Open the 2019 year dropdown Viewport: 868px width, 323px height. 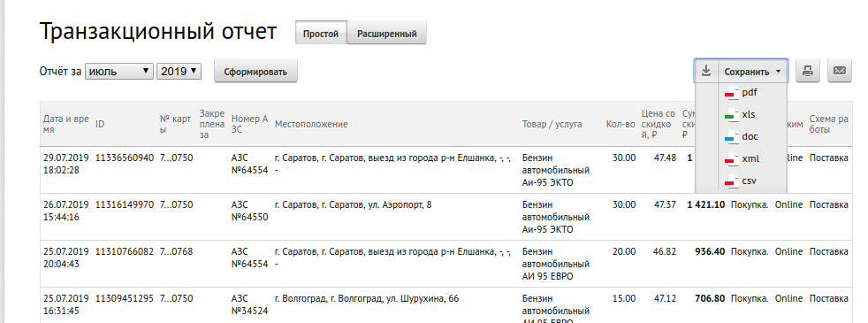179,72
